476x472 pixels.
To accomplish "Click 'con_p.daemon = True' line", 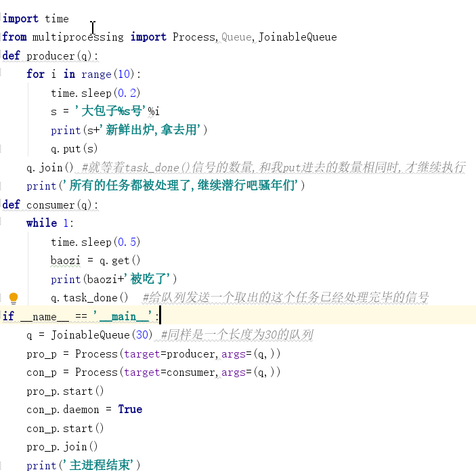I will 84,410.
